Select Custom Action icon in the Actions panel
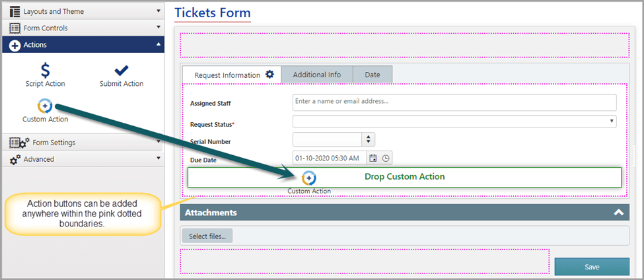Viewport: 644px width, 280px height. (45, 106)
